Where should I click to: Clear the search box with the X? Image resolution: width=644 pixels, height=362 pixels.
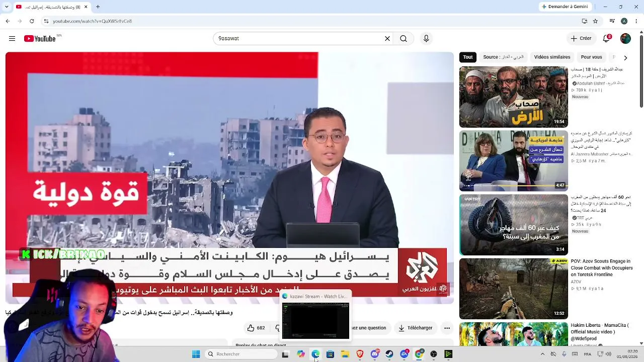click(387, 39)
